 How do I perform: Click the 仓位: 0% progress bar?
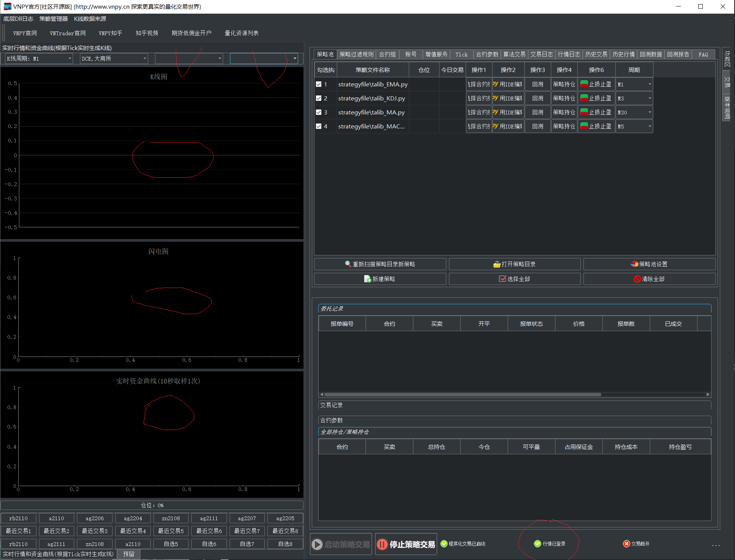(x=152, y=505)
